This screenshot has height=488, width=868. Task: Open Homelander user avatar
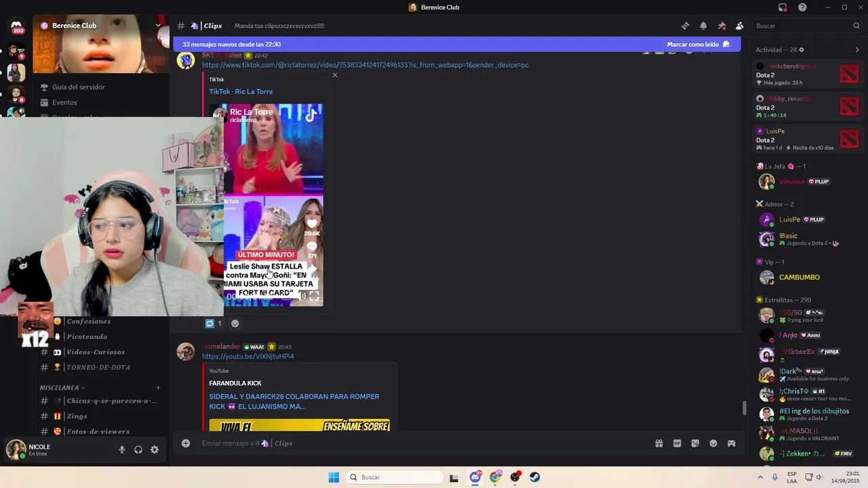(x=186, y=352)
